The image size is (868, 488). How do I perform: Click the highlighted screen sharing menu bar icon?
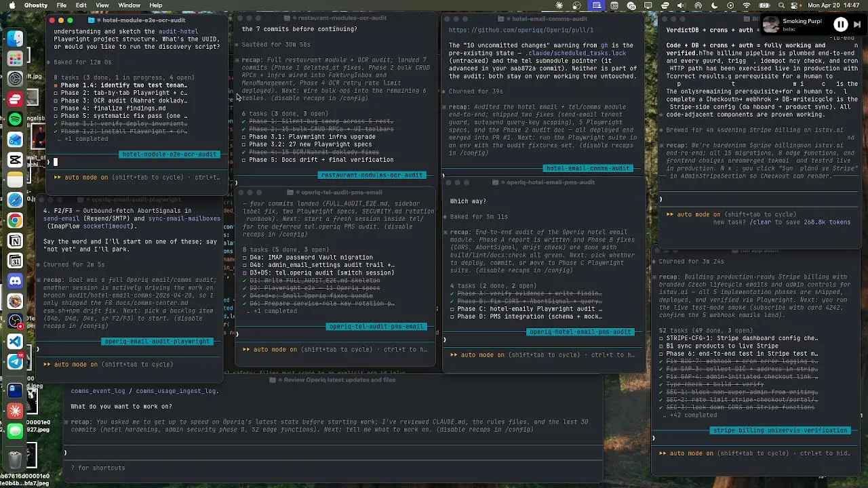coord(597,5)
